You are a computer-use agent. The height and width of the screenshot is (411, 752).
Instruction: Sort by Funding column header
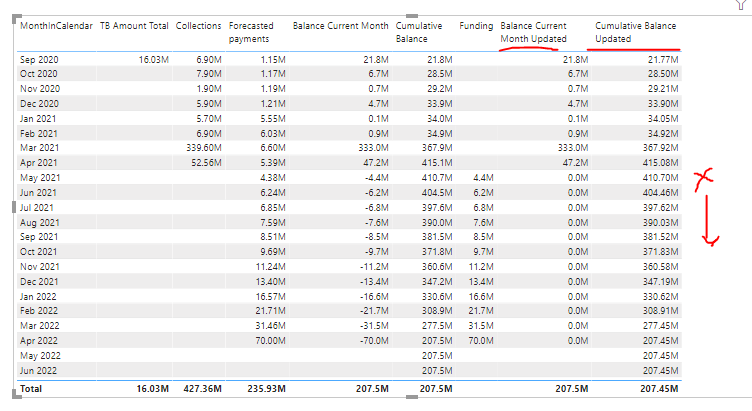tap(476, 26)
